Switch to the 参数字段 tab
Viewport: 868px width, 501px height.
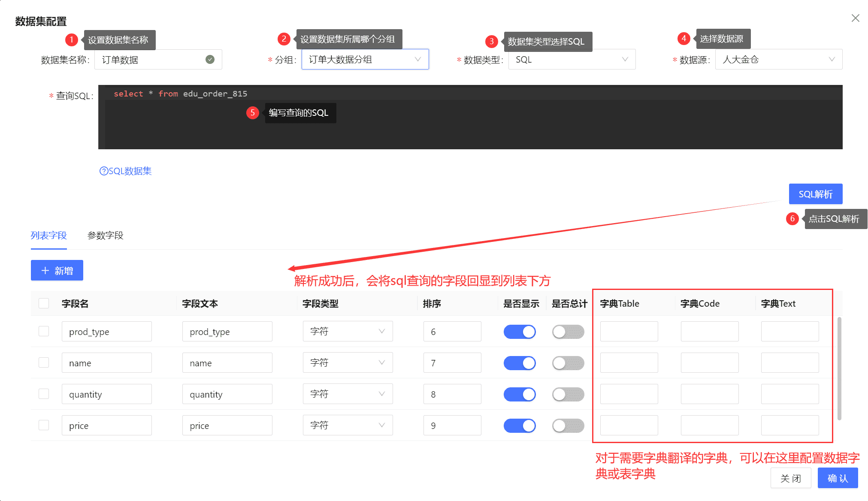105,235
